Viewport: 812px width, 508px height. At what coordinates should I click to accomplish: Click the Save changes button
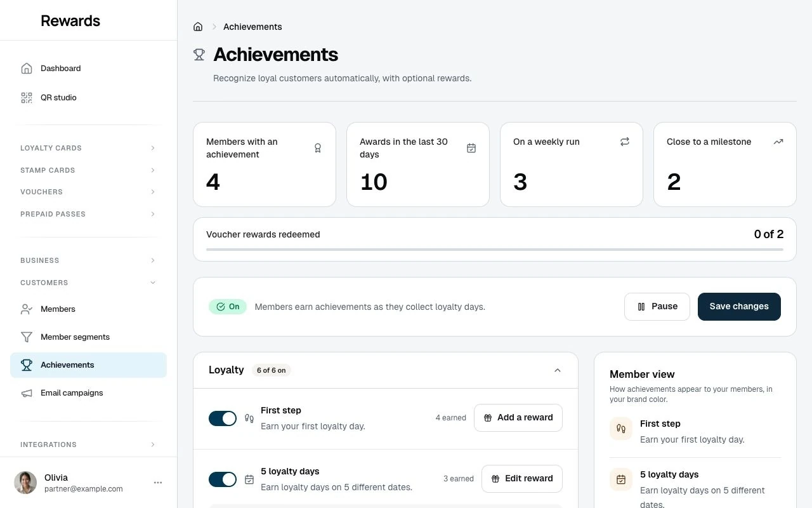pos(739,307)
